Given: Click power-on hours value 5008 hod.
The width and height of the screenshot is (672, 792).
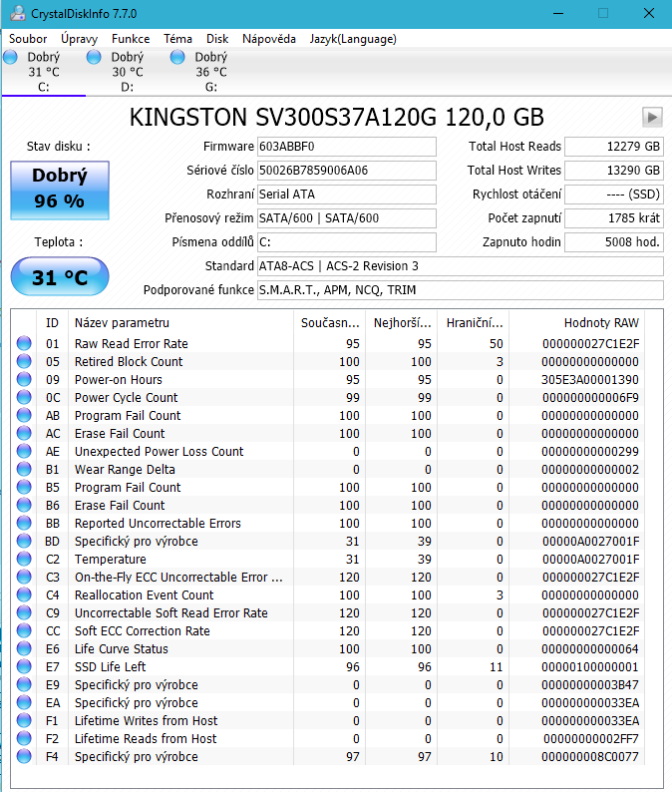Looking at the screenshot, I should pos(614,242).
